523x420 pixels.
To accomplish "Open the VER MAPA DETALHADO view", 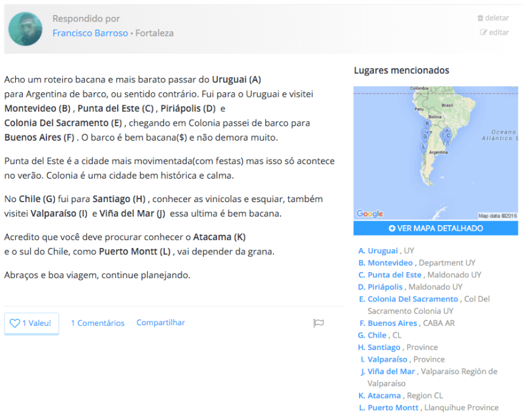I will (x=435, y=228).
